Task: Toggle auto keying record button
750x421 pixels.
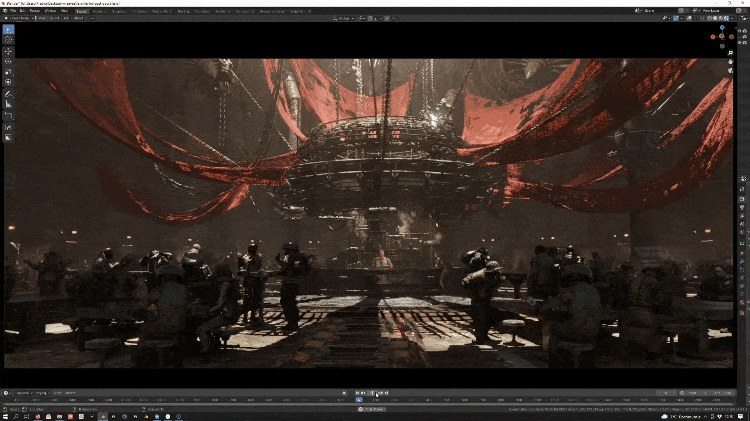Action: tap(344, 393)
